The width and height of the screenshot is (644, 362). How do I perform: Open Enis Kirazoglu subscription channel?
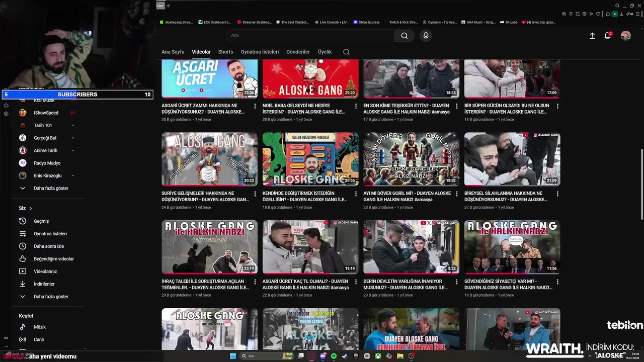point(48,175)
